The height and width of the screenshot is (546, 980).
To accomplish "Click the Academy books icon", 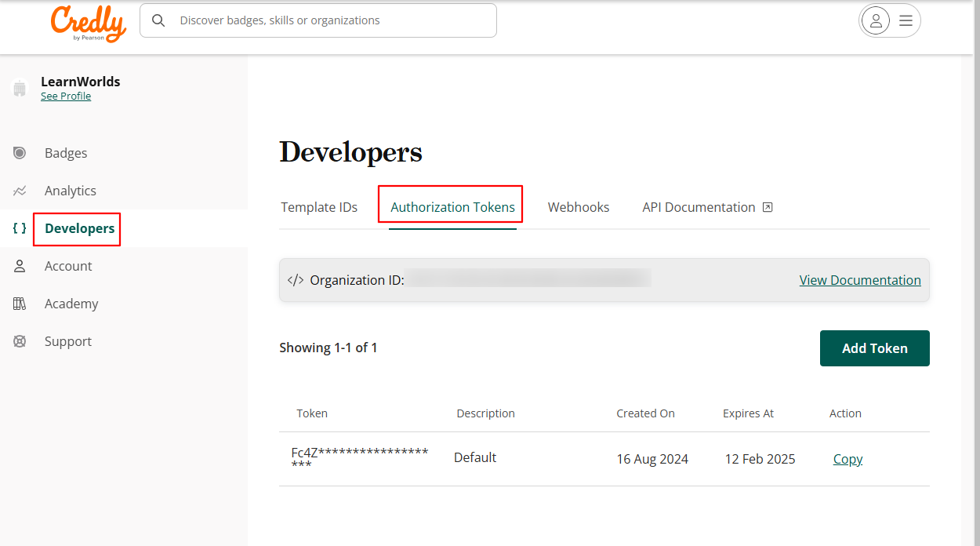I will (x=20, y=304).
